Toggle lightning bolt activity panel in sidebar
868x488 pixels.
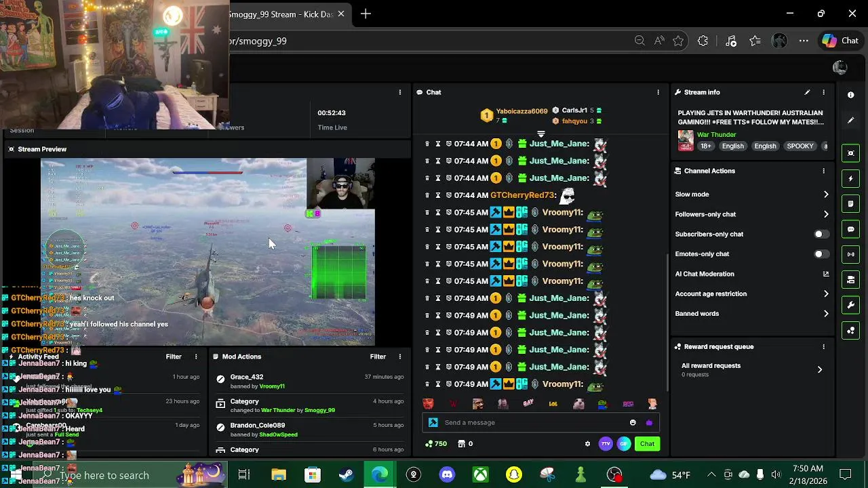pos(851,179)
